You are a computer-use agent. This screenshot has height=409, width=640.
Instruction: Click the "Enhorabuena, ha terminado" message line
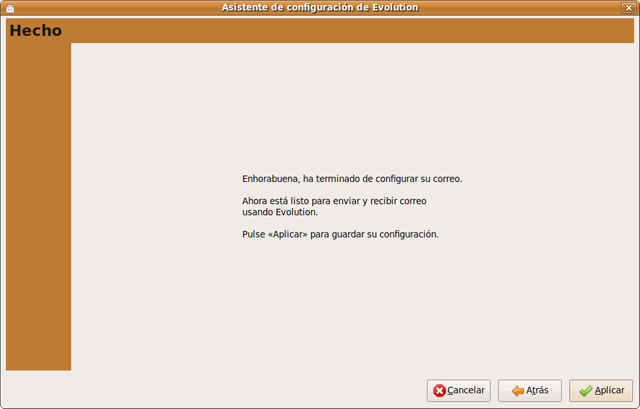click(x=351, y=179)
